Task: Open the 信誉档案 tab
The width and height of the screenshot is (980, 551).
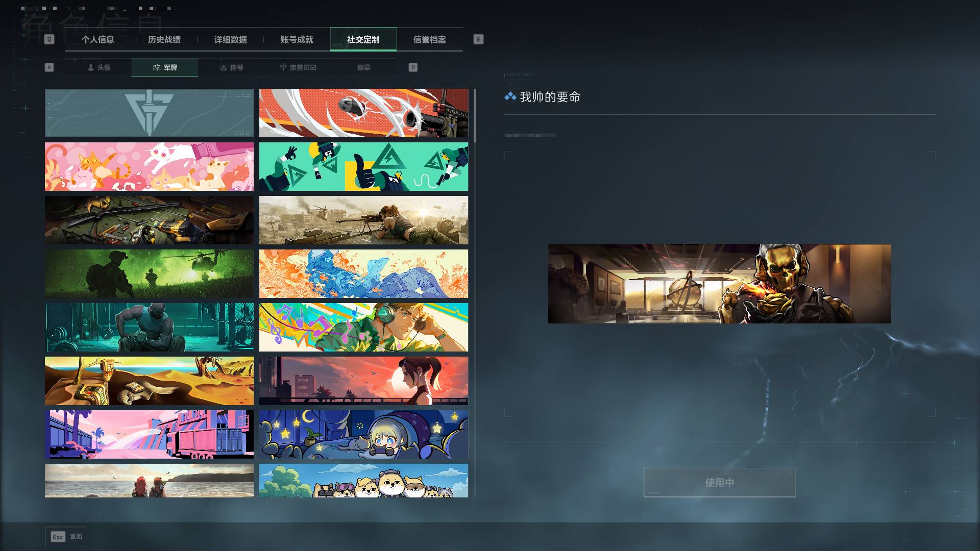Action: [x=429, y=40]
